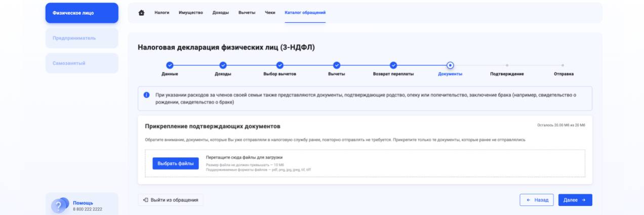The height and width of the screenshot is (215, 644).
Task: Open the Налоги menu tab
Action: 162,13
